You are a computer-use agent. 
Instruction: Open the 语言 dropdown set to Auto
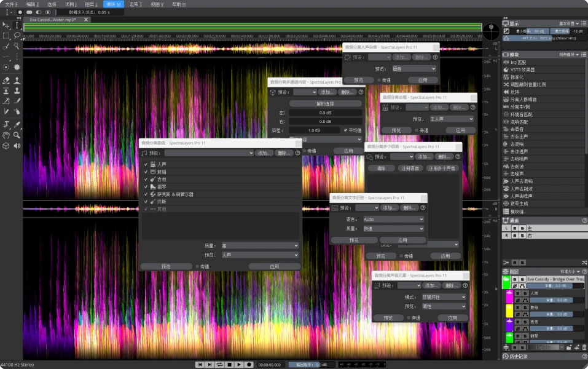click(393, 219)
